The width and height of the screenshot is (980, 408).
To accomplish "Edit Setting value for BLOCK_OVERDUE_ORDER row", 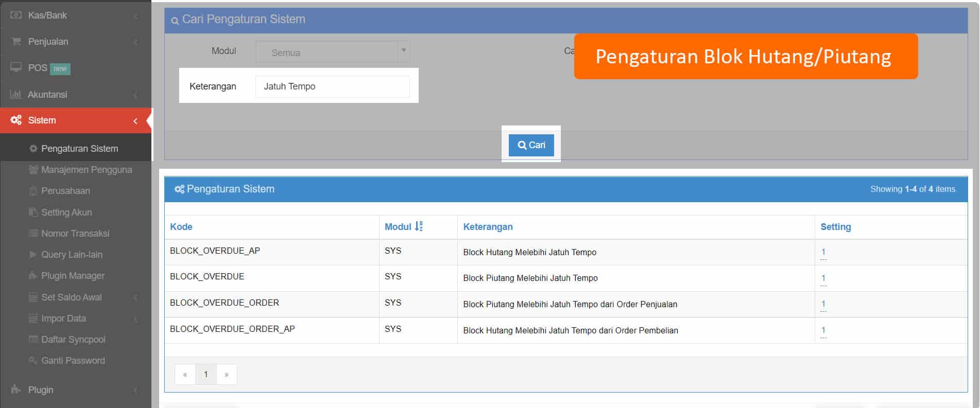I will (823, 304).
